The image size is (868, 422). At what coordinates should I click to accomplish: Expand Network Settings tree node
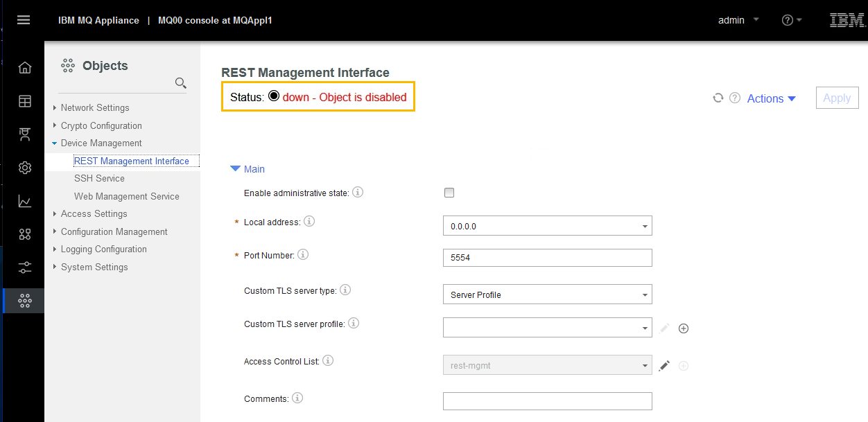pyautogui.click(x=55, y=108)
